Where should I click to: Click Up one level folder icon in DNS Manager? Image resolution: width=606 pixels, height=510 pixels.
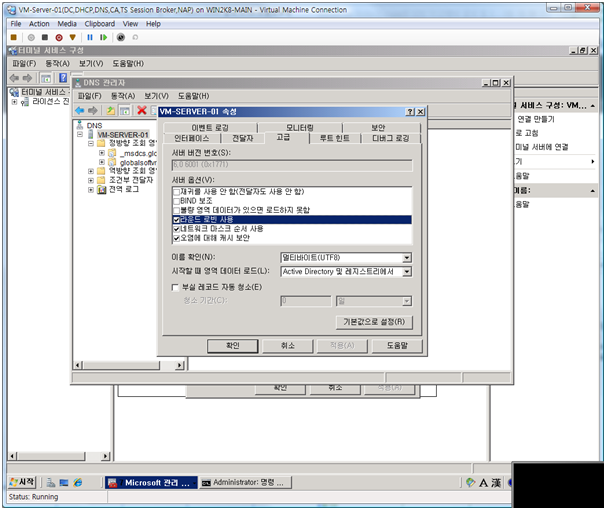pyautogui.click(x=111, y=110)
